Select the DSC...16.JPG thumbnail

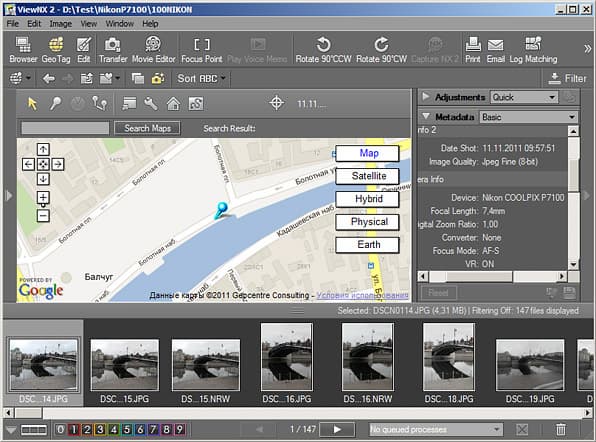[287, 363]
